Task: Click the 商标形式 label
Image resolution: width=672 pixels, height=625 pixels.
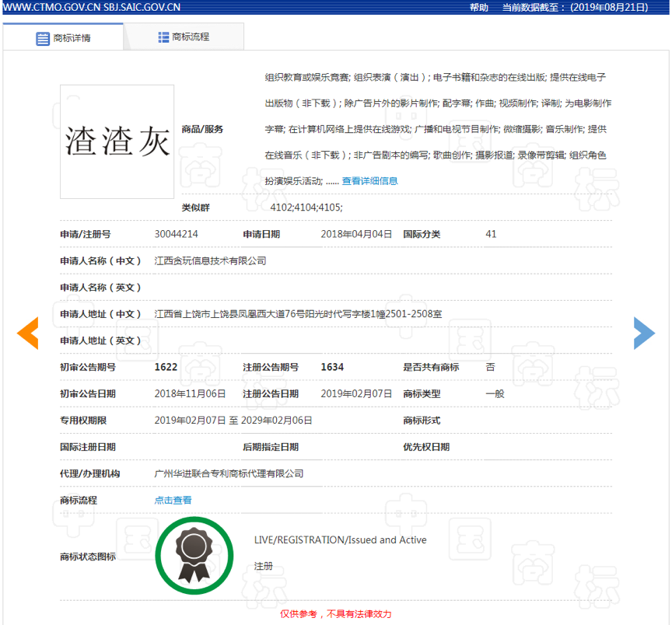Action: [x=422, y=420]
